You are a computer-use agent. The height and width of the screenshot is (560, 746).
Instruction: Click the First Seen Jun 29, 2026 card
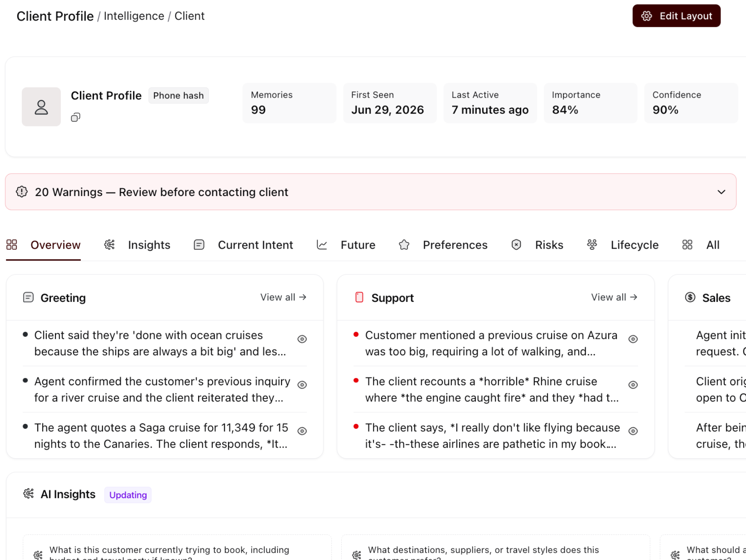click(x=390, y=103)
